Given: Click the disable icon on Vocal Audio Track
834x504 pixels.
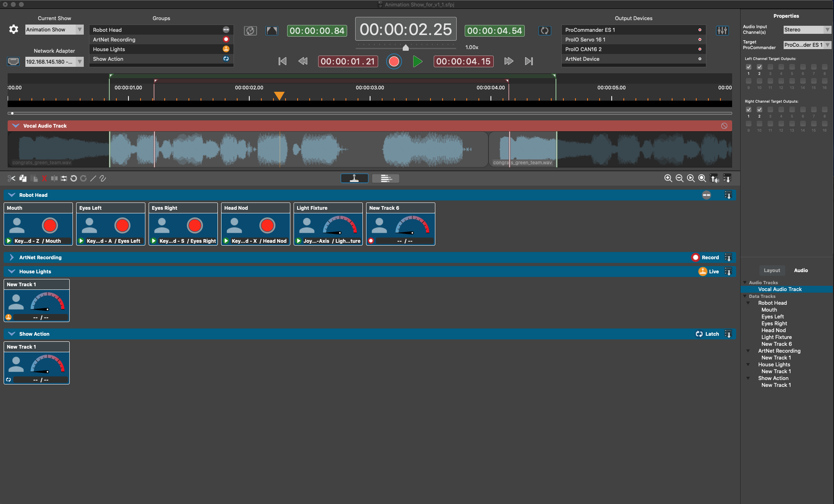Looking at the screenshot, I should pyautogui.click(x=724, y=126).
